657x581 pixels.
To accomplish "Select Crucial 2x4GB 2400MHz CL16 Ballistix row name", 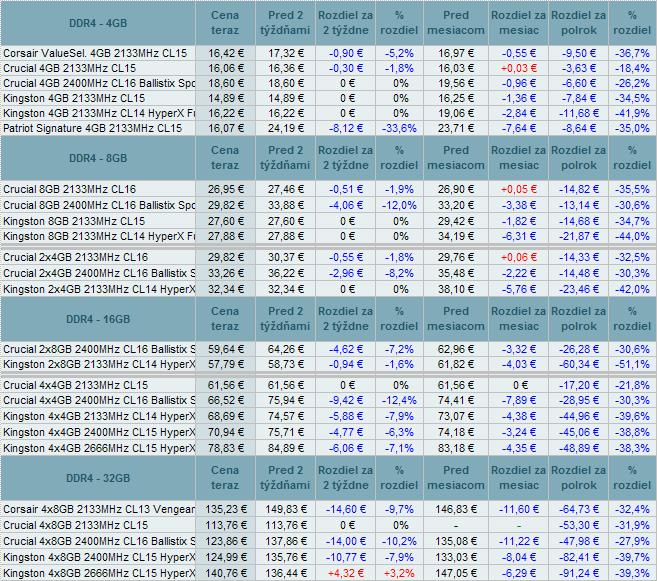I will [98, 273].
